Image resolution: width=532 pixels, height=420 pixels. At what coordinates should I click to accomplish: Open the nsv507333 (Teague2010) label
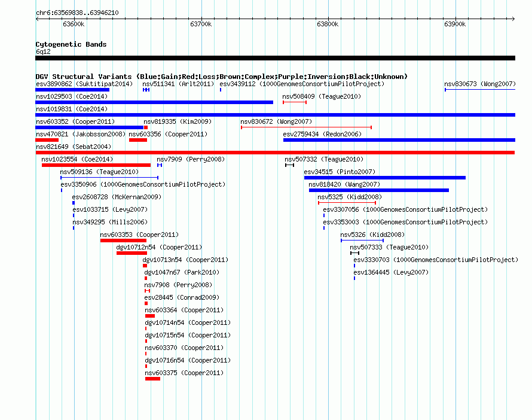389,247
